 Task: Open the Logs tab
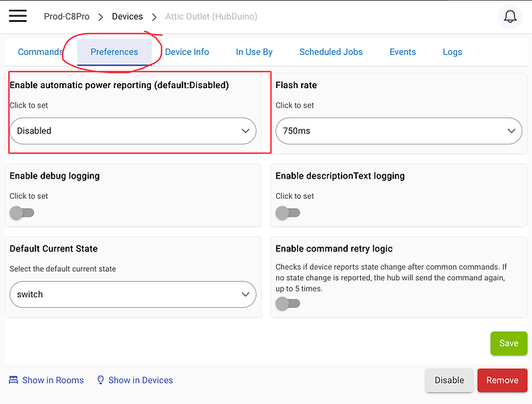452,52
